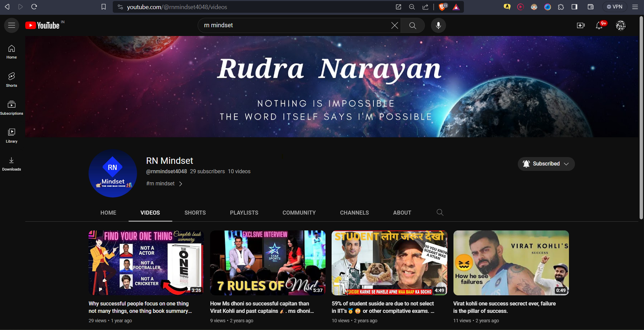644x330 pixels.
Task: Click the @rnmindset4048 channel handle
Action: (166, 172)
